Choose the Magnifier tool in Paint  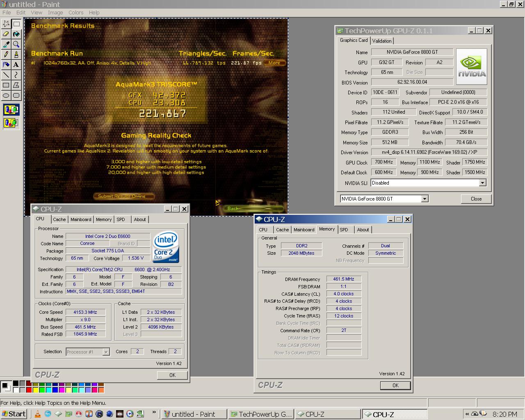[16, 44]
